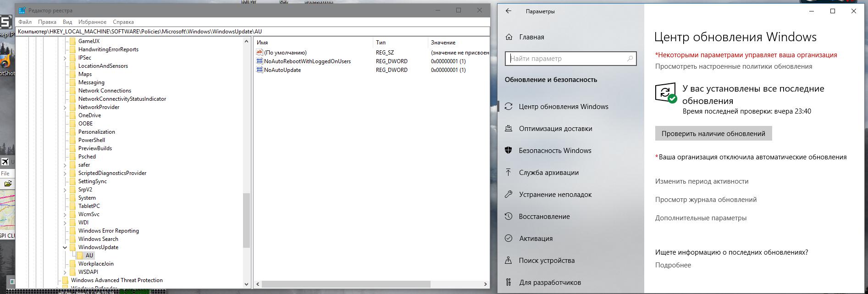This screenshot has height=294, width=868.
Task: Click Проверить наличие обновлений button
Action: [x=713, y=134]
